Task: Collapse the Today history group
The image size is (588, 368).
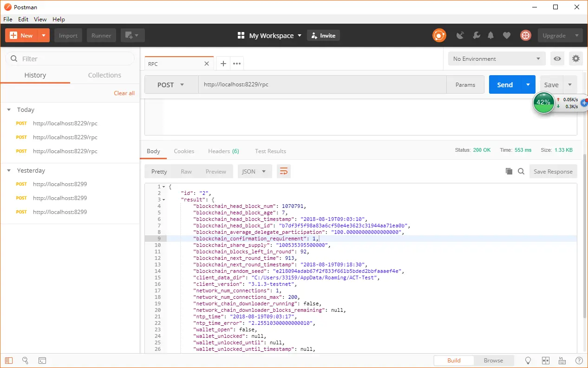Action: [x=9, y=110]
